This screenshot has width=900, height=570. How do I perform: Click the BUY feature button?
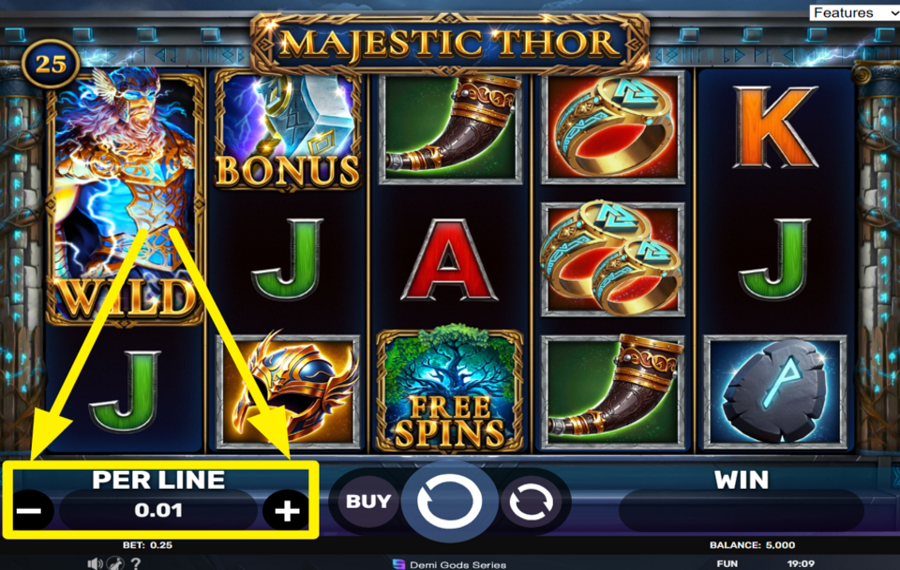pos(368,501)
